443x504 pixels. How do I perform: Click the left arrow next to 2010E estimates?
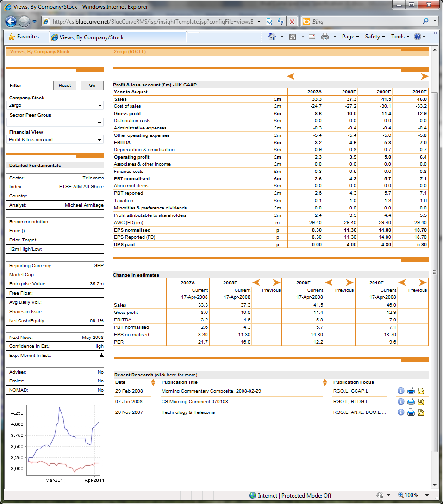402,283
